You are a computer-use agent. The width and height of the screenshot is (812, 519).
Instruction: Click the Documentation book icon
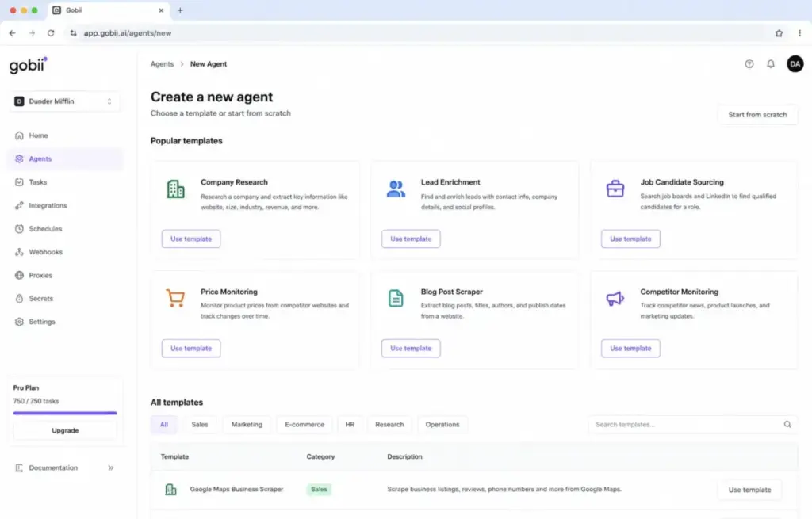click(x=19, y=467)
